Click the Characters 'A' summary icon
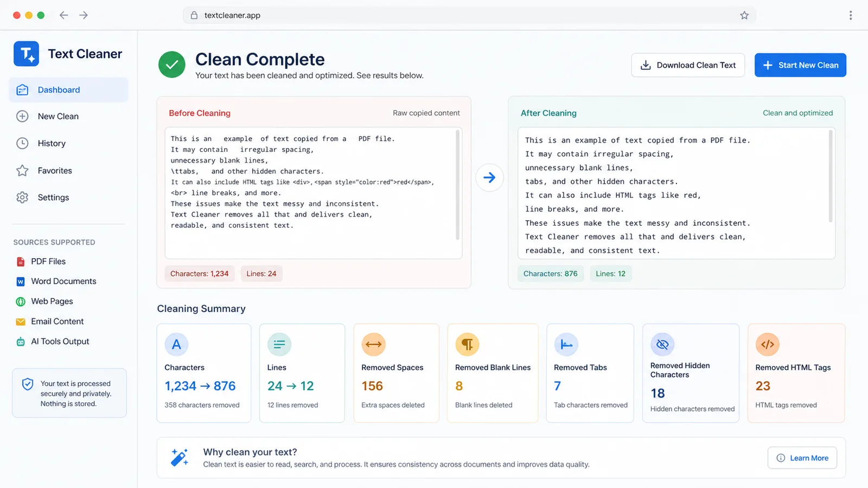This screenshot has height=488, width=868. pos(176,344)
